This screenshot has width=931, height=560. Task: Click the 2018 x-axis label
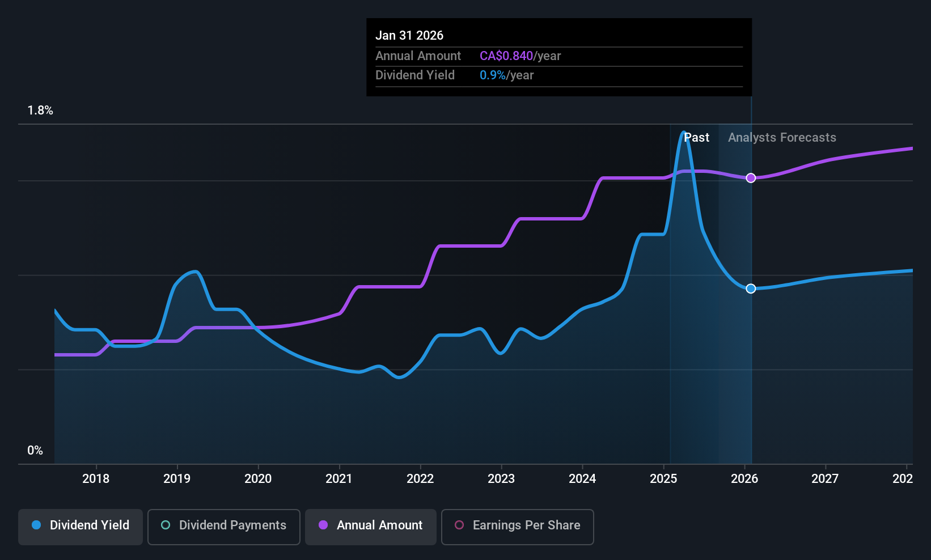pos(96,479)
